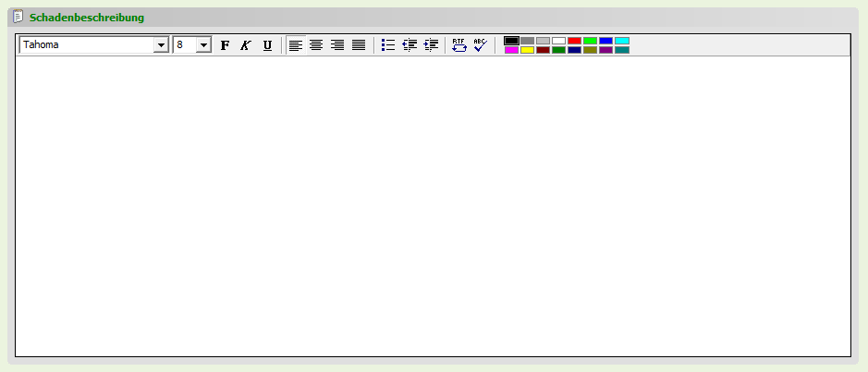Toggle italic formatting (K button)
Screen dimensions: 868x372
246,45
